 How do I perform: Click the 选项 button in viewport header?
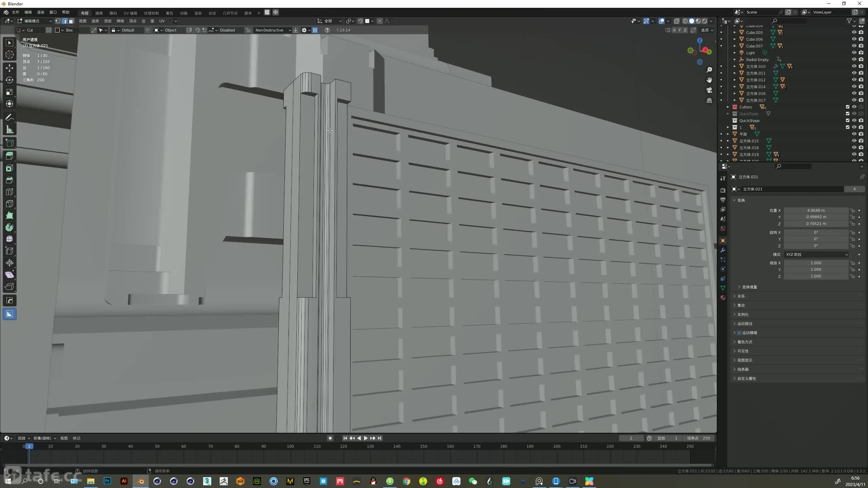(707, 30)
